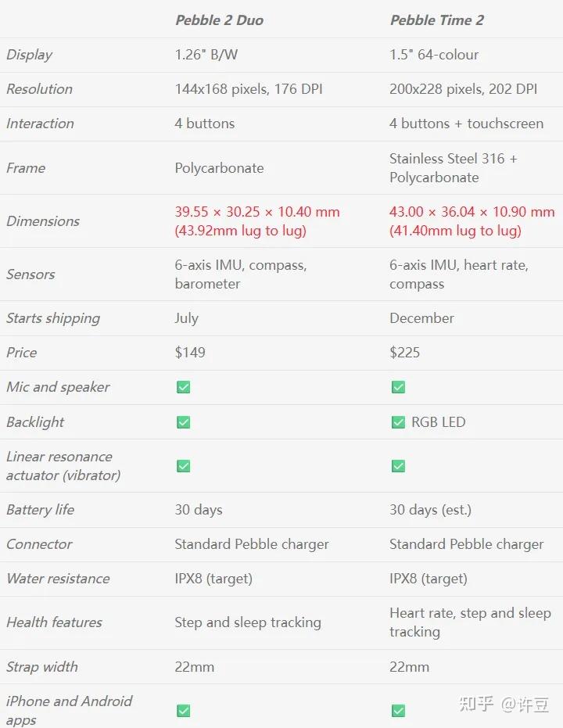The width and height of the screenshot is (563, 728).
Task: Click the vibrator checkmark for Pebble Time 2
Action: (x=398, y=466)
